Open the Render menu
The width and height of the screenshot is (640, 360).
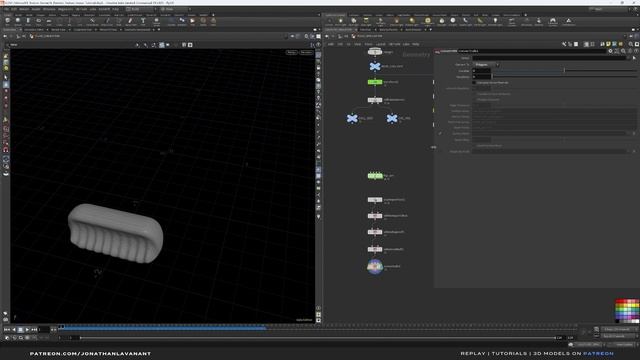(24, 9)
